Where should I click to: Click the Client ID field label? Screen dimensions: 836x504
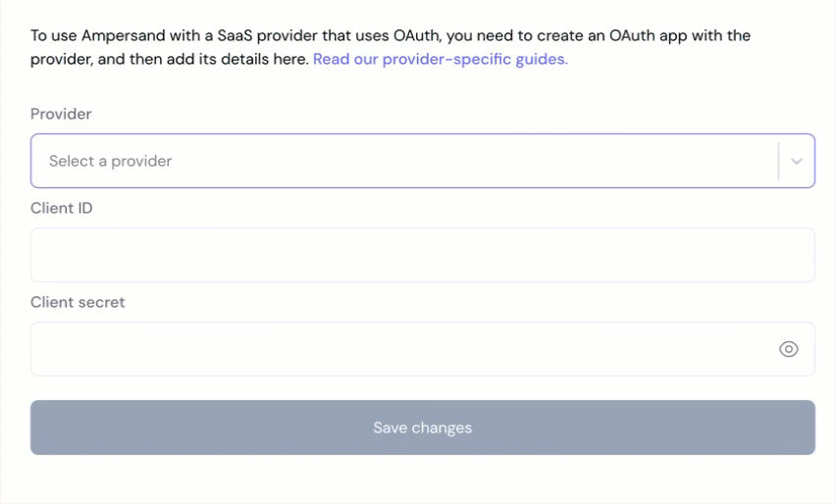61,208
